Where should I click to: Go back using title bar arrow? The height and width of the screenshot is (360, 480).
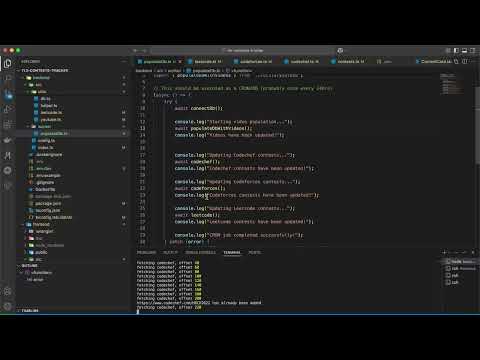[x=135, y=50]
